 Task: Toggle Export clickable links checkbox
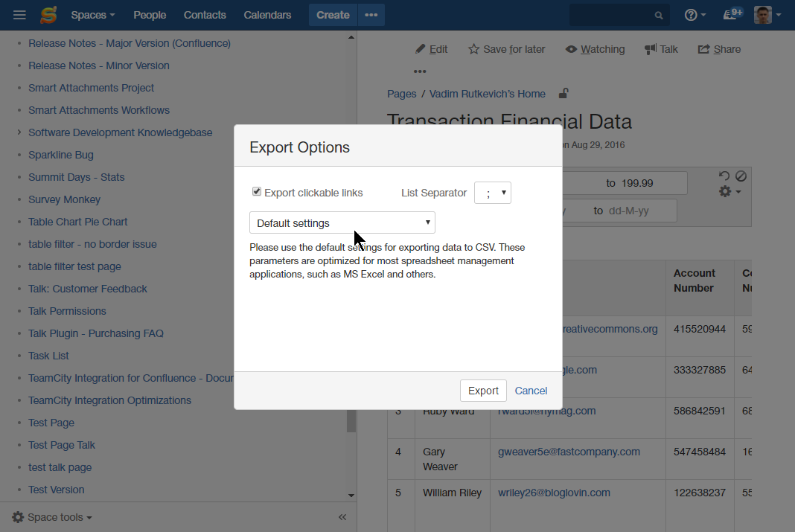[x=257, y=192]
